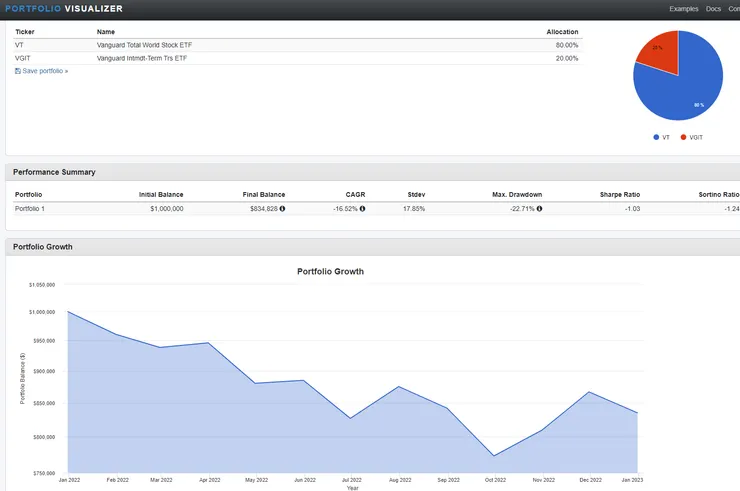Select the VGIT ticker cell

click(x=23, y=58)
